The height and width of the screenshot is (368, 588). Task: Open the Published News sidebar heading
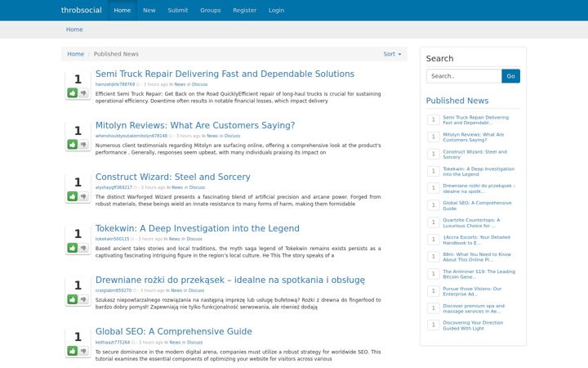click(457, 101)
